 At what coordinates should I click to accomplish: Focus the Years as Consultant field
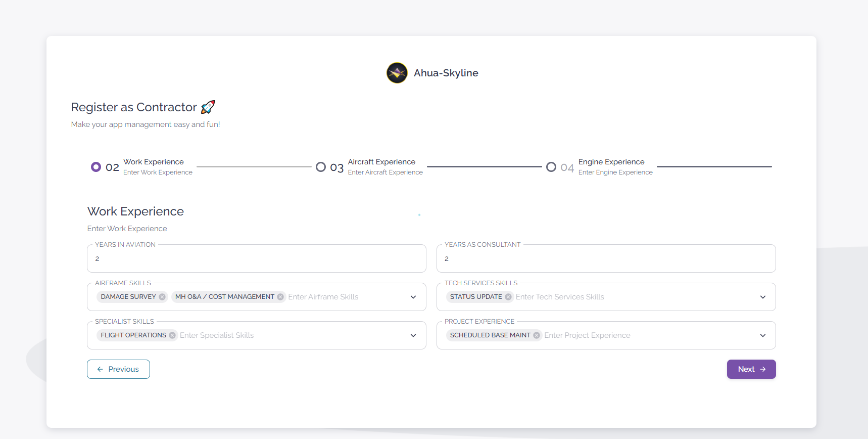[606, 258]
